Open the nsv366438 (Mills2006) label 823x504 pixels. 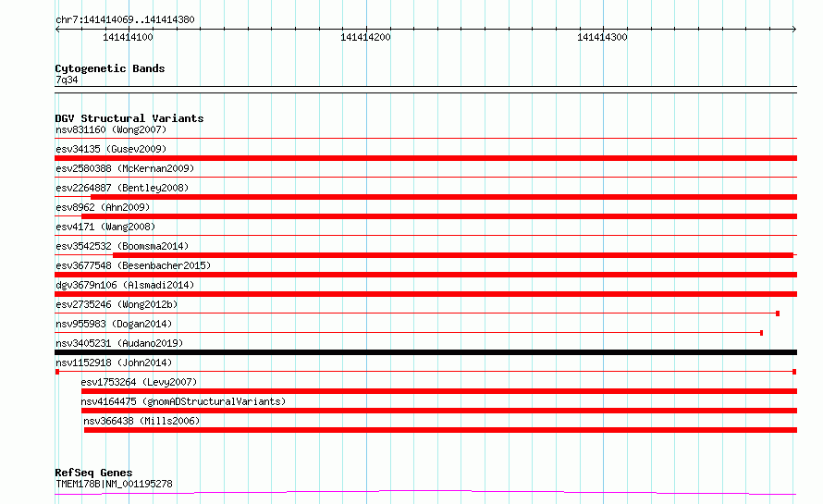[x=141, y=421]
